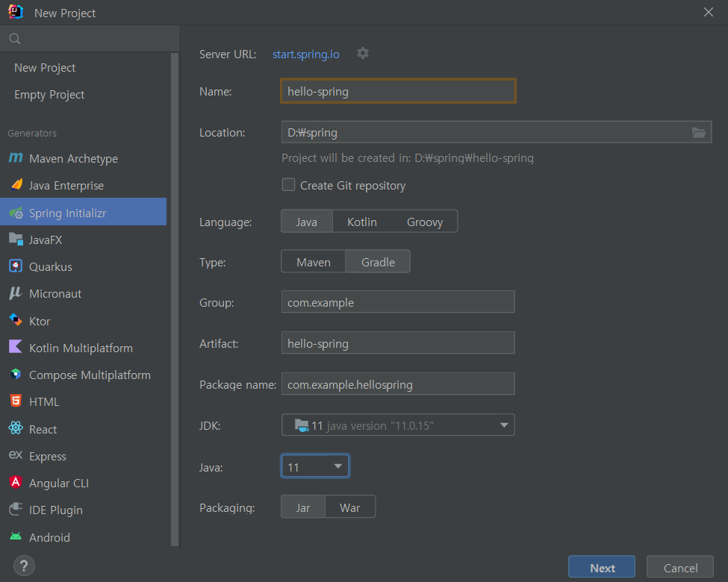The image size is (728, 582).
Task: Switch language to Kotlin
Action: click(x=362, y=222)
